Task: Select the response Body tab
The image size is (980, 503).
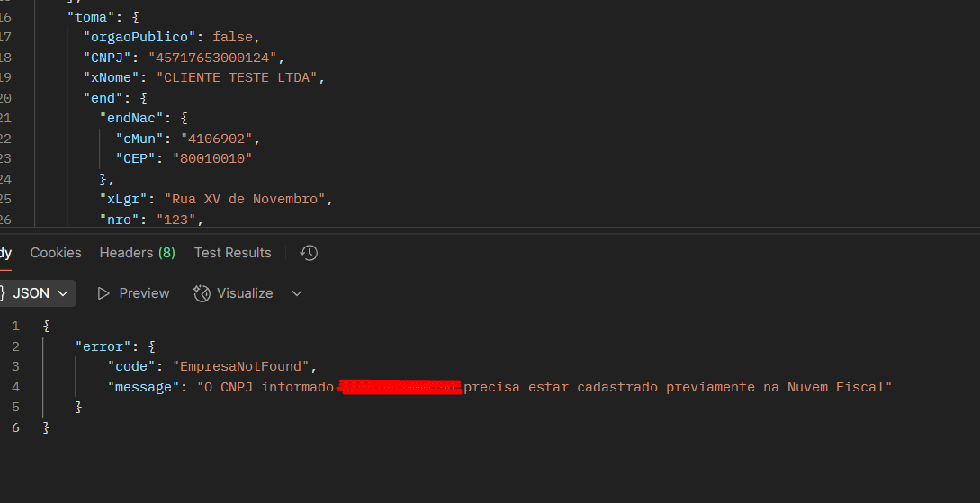Action: [4, 253]
